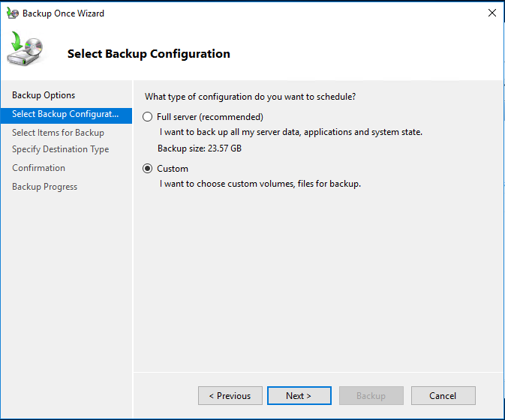Select the Full server (recommended) radio button
The image size is (505, 420).
pyautogui.click(x=148, y=117)
